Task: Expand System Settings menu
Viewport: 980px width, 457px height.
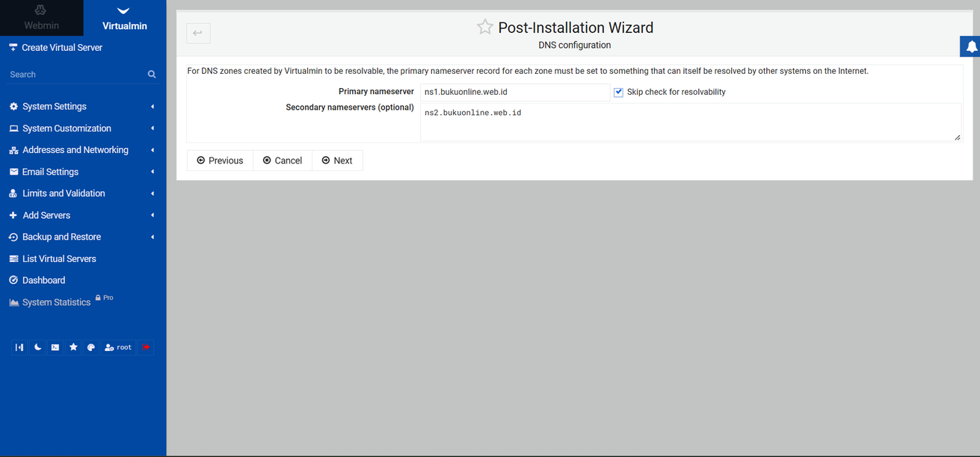Action: (x=55, y=107)
